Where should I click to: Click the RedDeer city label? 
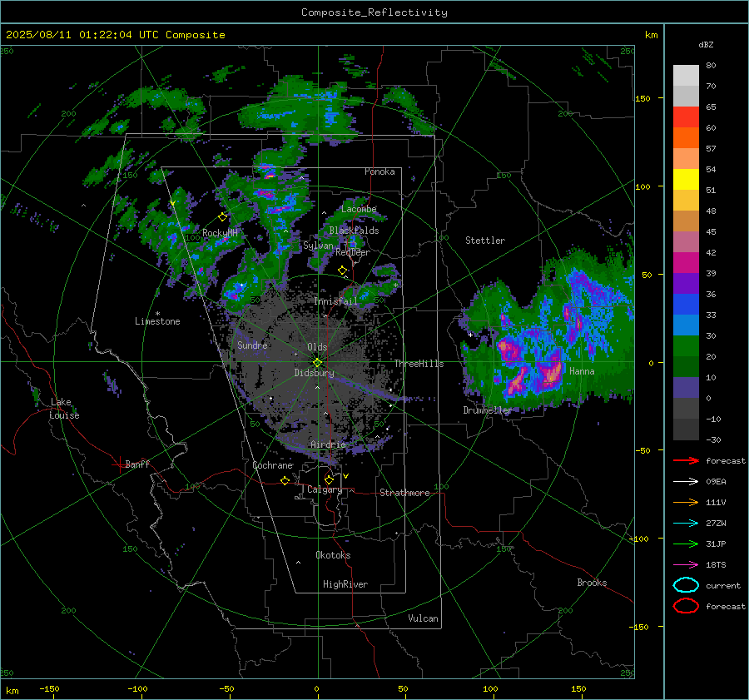pos(353,252)
